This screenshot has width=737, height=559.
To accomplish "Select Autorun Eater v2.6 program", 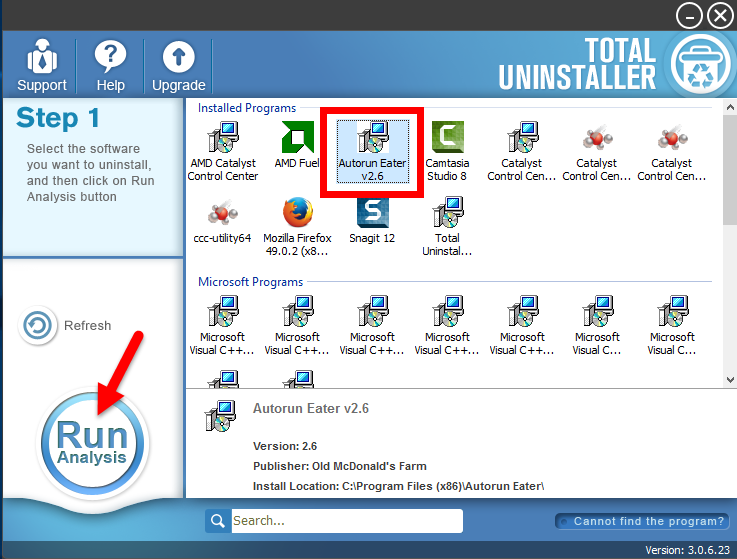I will (372, 151).
